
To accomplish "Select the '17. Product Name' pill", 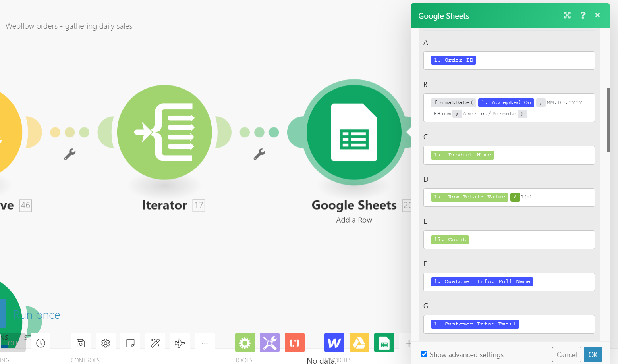I will coord(462,155).
